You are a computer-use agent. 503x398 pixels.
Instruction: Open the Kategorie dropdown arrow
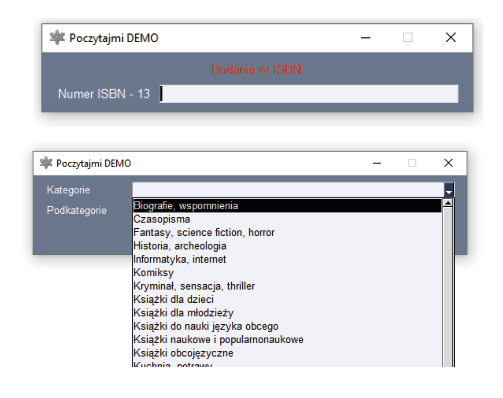[449, 190]
